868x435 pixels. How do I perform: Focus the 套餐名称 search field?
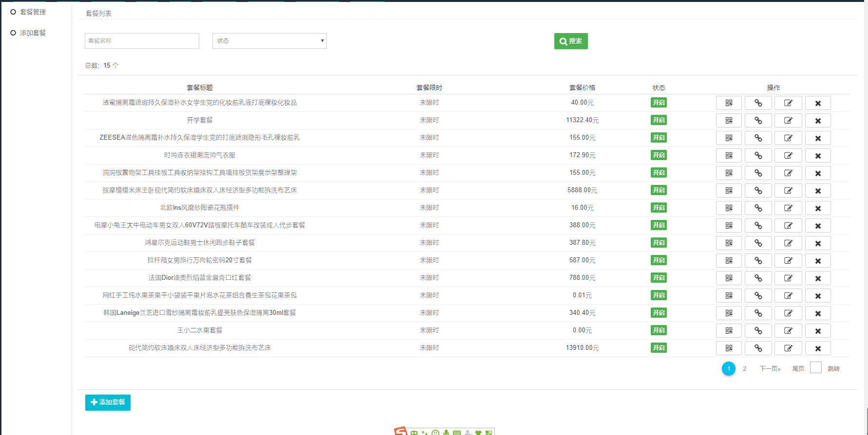pos(142,41)
